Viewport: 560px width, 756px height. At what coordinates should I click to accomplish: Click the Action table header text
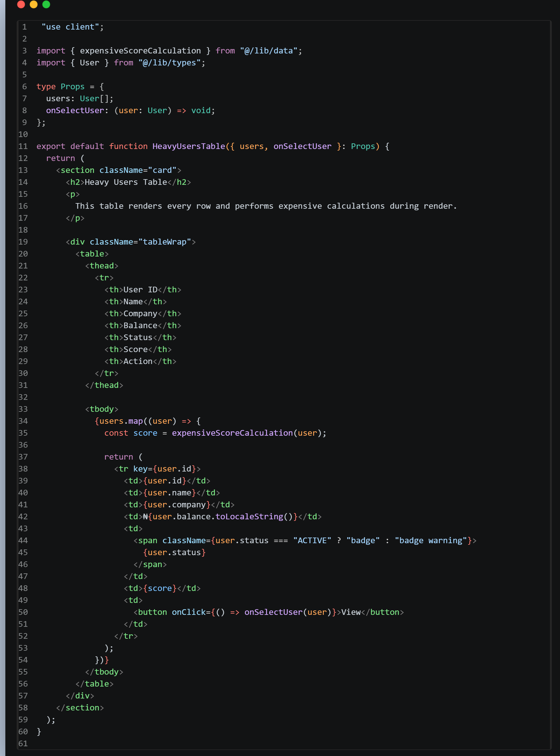click(x=138, y=361)
